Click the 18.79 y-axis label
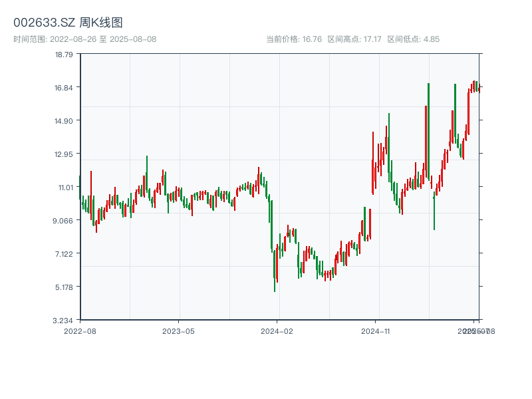The height and width of the screenshot is (399, 532). coord(64,55)
